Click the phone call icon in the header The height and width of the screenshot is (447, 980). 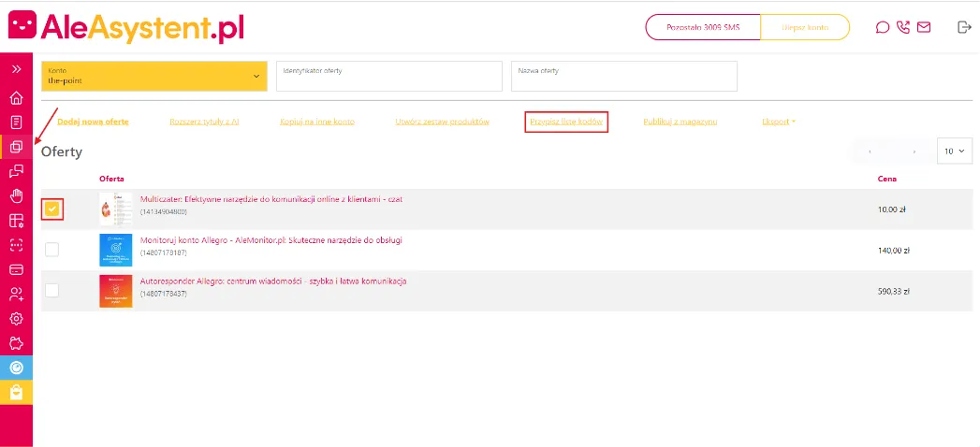point(903,27)
